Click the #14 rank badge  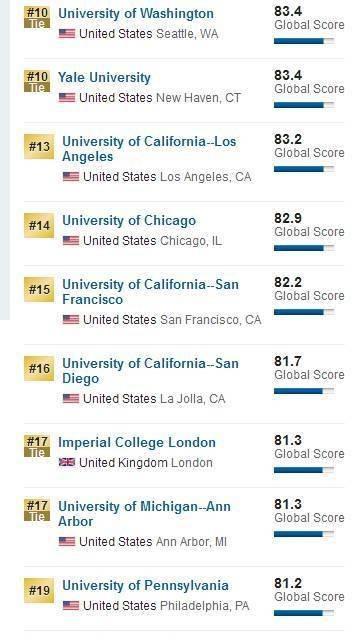point(39,225)
